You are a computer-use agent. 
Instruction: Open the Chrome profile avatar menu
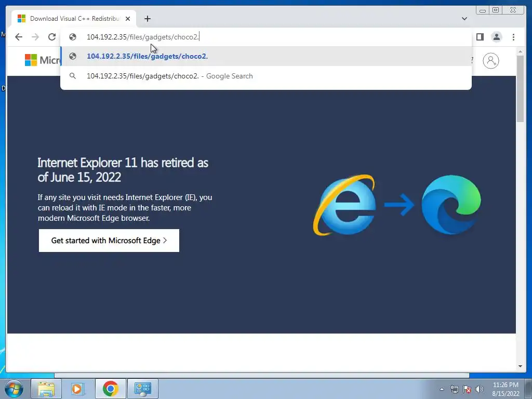pos(496,37)
